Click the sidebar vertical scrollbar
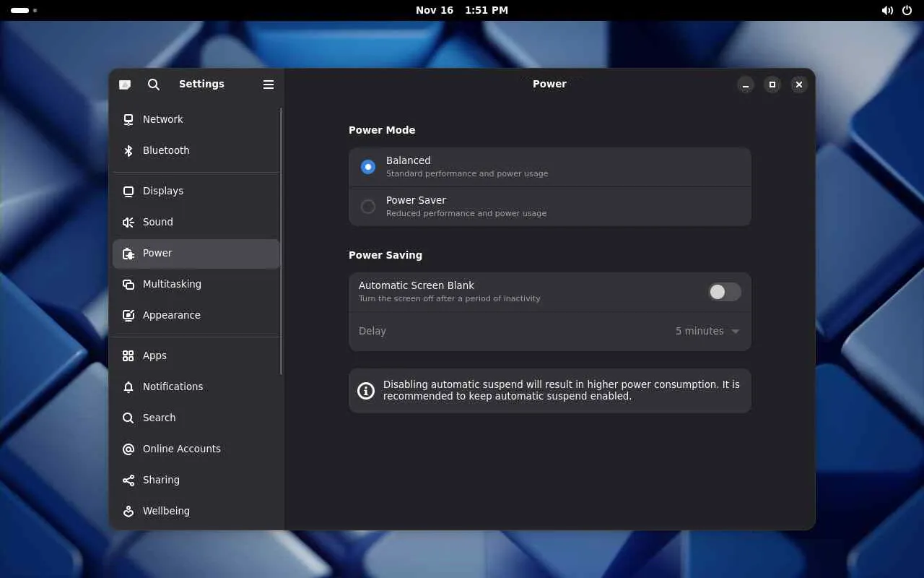Image resolution: width=924 pixels, height=578 pixels. coord(281,241)
